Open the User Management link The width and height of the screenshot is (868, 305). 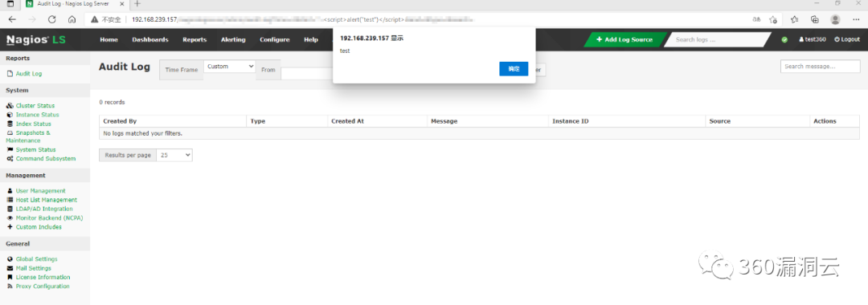(40, 191)
